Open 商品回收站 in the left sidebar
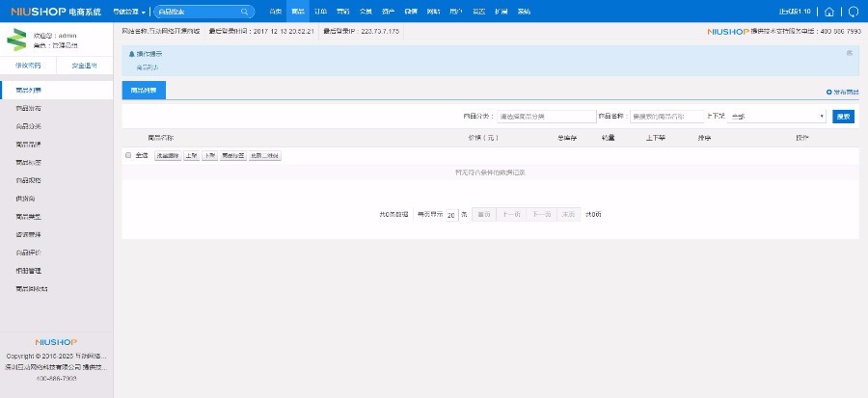 pos(57,289)
